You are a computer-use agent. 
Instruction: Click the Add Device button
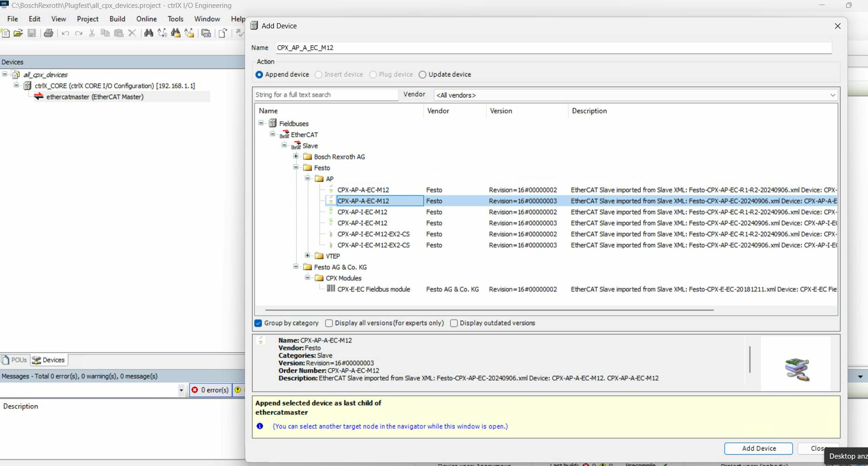tap(758, 448)
